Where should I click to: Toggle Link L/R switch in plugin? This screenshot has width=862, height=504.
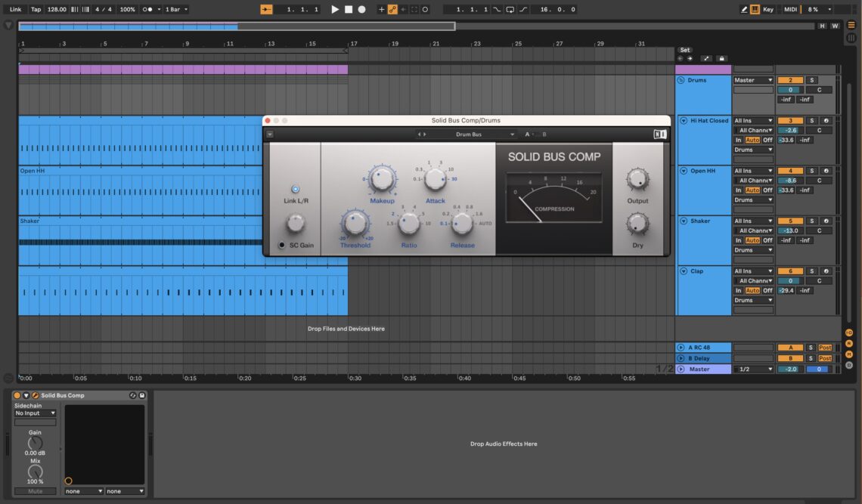pyautogui.click(x=295, y=189)
